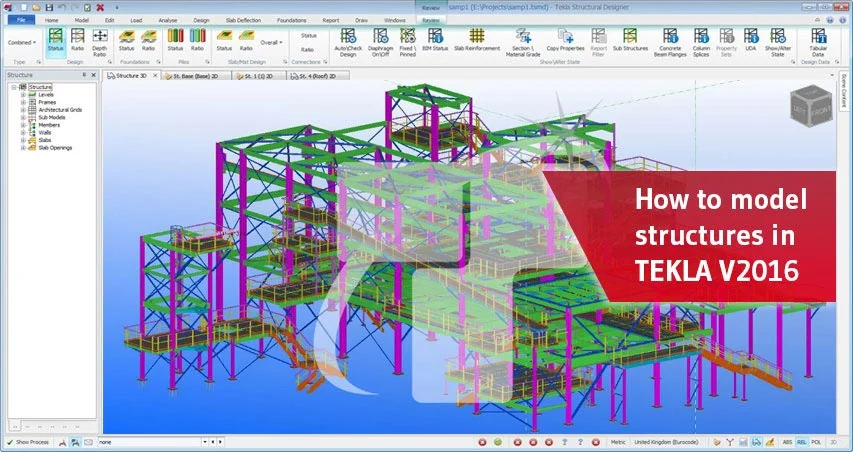The image size is (853, 452).
Task: Switch to the Model ribbon tab
Action: (82, 20)
